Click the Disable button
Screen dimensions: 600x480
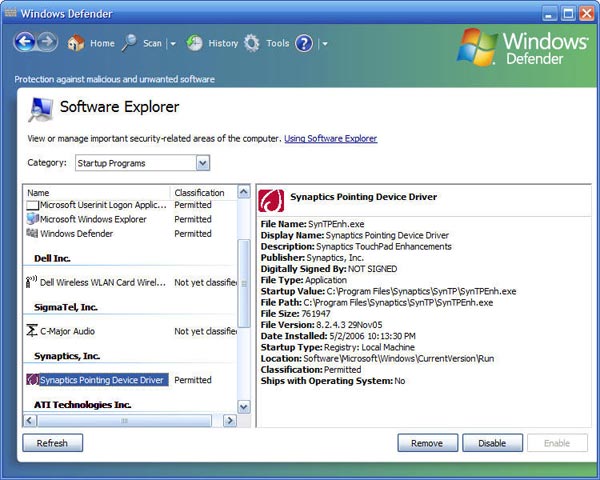click(492, 443)
